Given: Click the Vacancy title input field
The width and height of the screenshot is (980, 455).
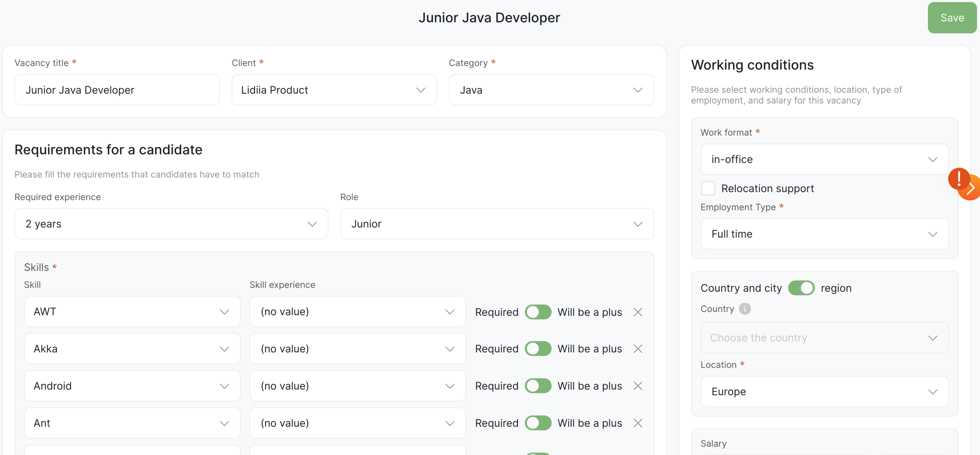Looking at the screenshot, I should [117, 90].
